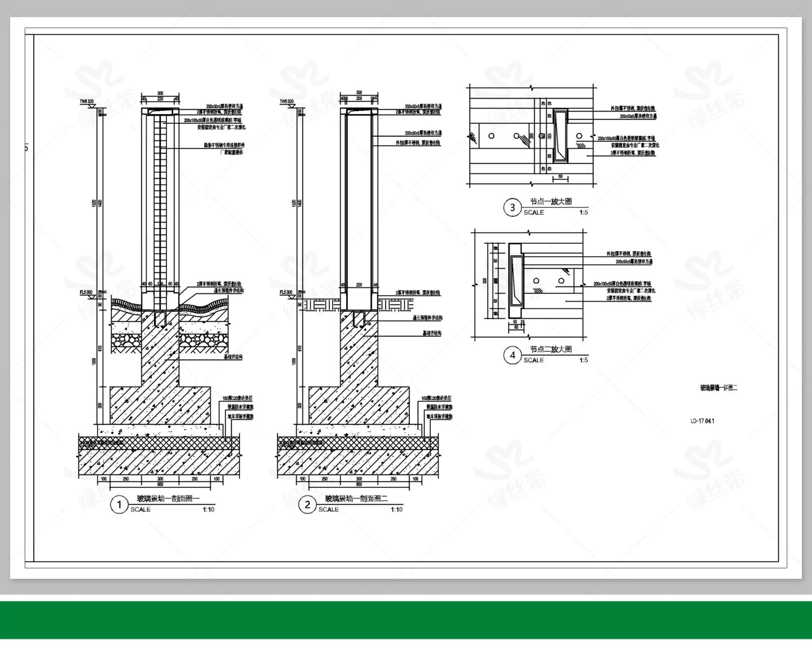This screenshot has width=812, height=647.
Task: Click the circled number 2 detail marker
Action: tap(307, 505)
